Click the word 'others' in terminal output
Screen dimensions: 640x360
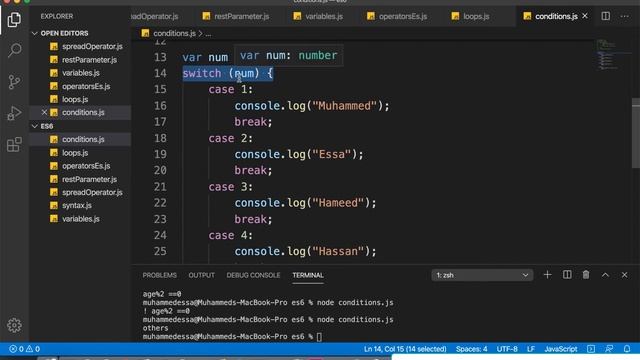155,328
